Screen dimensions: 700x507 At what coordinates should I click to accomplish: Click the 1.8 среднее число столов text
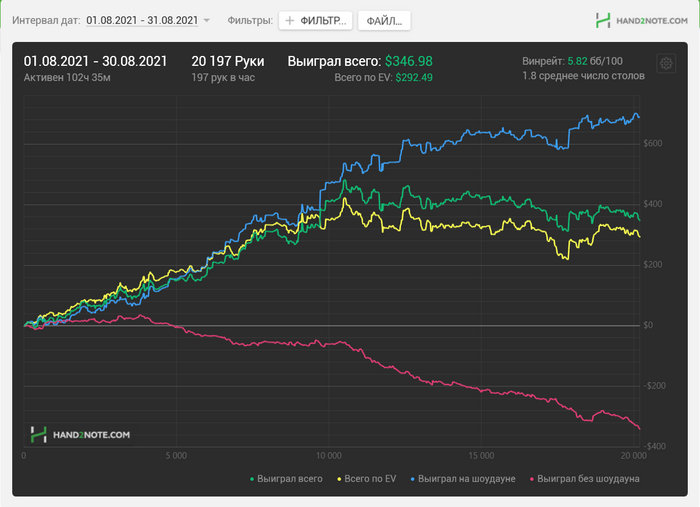(x=583, y=76)
